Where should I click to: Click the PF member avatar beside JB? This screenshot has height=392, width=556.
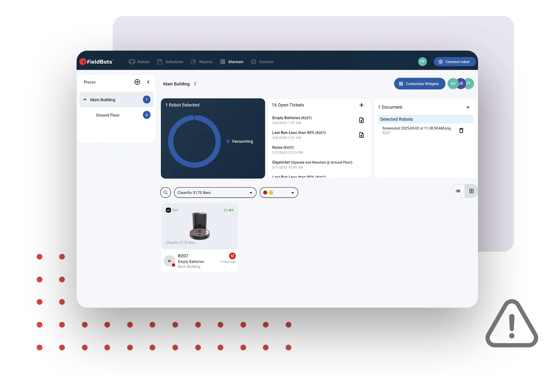[469, 84]
